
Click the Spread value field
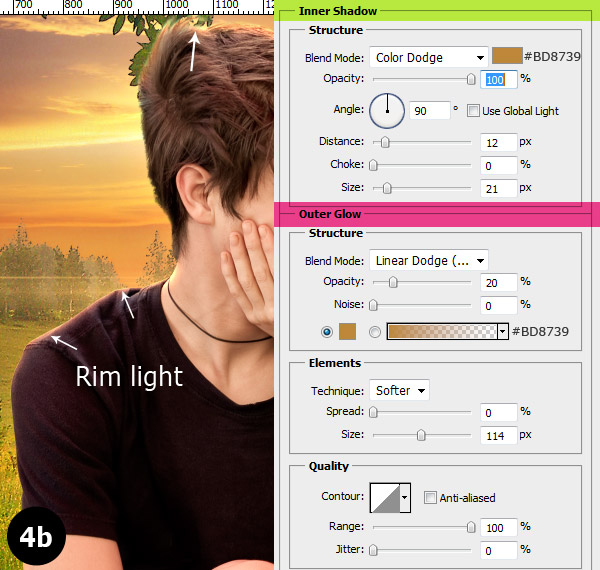tap(499, 413)
